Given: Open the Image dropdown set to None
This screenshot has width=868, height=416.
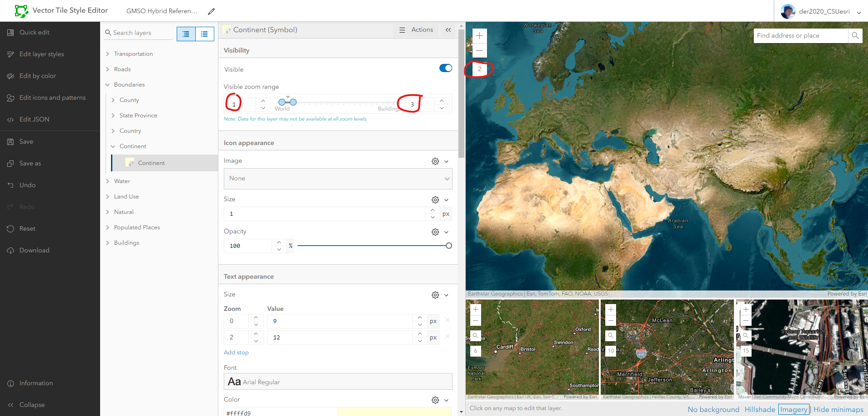Looking at the screenshot, I should (338, 179).
